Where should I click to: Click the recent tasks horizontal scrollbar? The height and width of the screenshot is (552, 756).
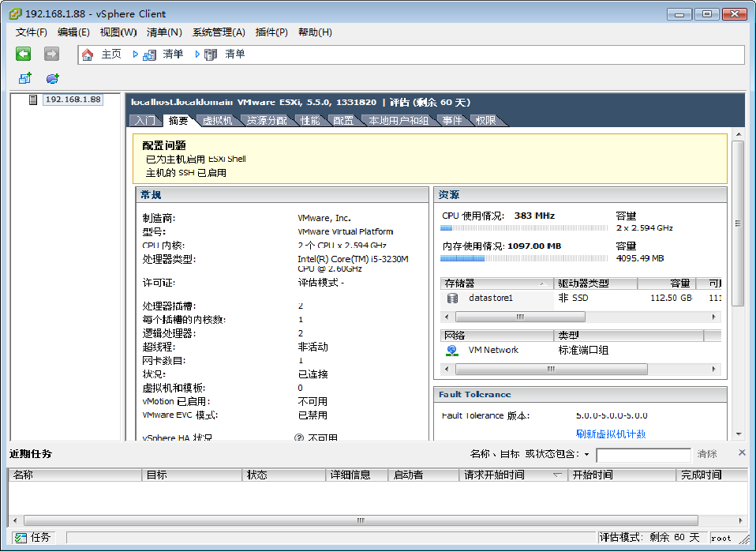click(361, 520)
